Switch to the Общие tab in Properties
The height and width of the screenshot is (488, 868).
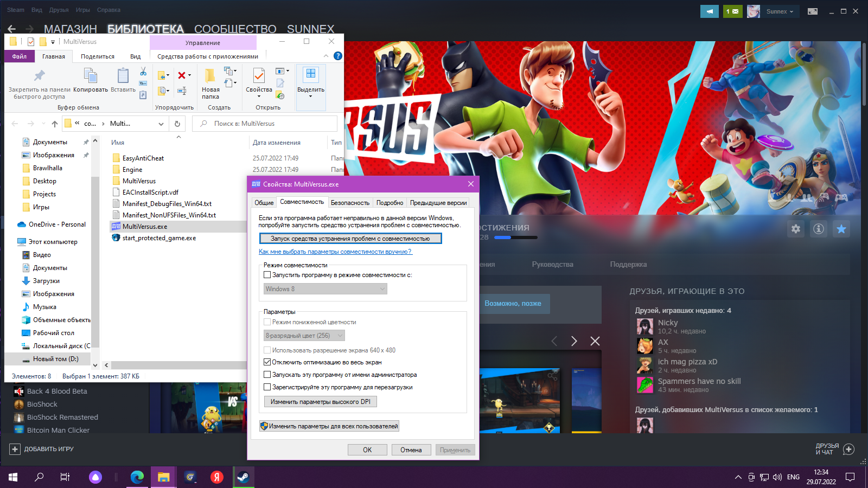click(x=264, y=203)
